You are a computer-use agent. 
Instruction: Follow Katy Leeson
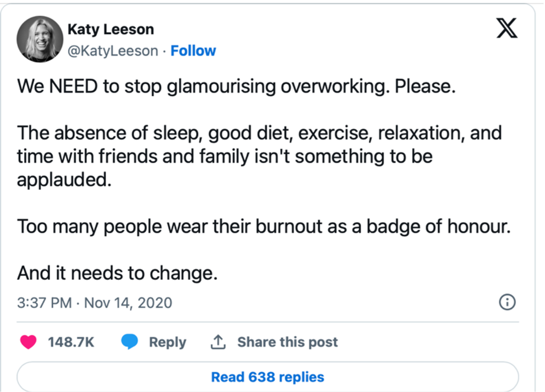[x=193, y=51]
